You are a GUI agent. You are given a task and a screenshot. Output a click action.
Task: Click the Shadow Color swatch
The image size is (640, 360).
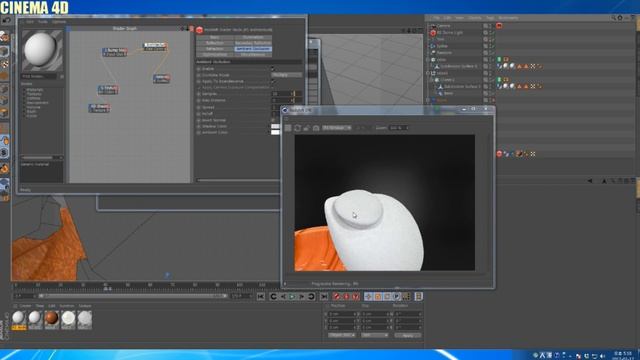point(276,127)
